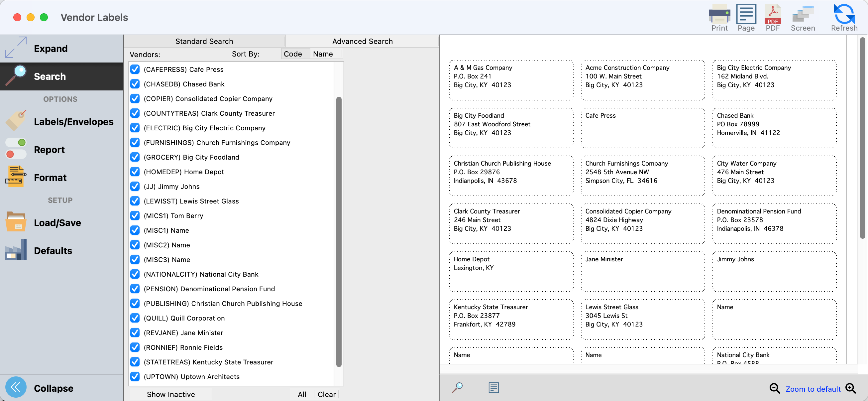Image resolution: width=868 pixels, height=401 pixels.
Task: Click the zoom out magnifier icon
Action: click(774, 388)
